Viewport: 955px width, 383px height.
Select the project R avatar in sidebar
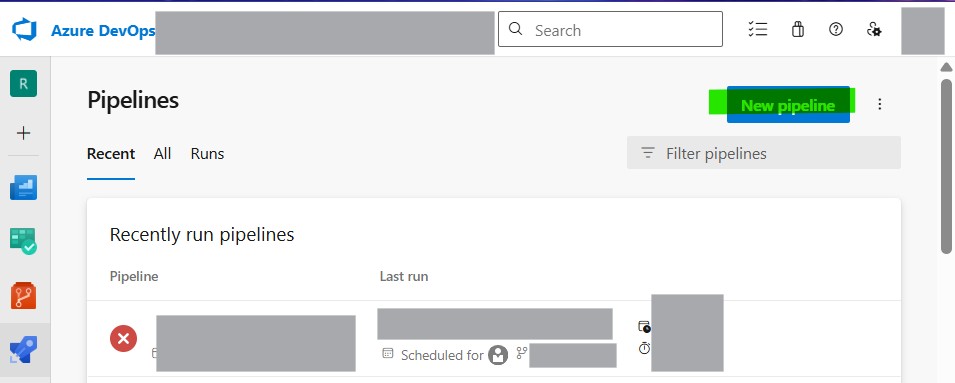pos(23,83)
